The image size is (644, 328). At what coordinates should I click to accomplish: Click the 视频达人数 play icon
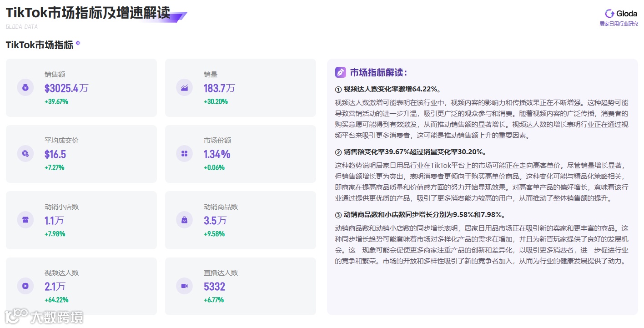tap(25, 286)
